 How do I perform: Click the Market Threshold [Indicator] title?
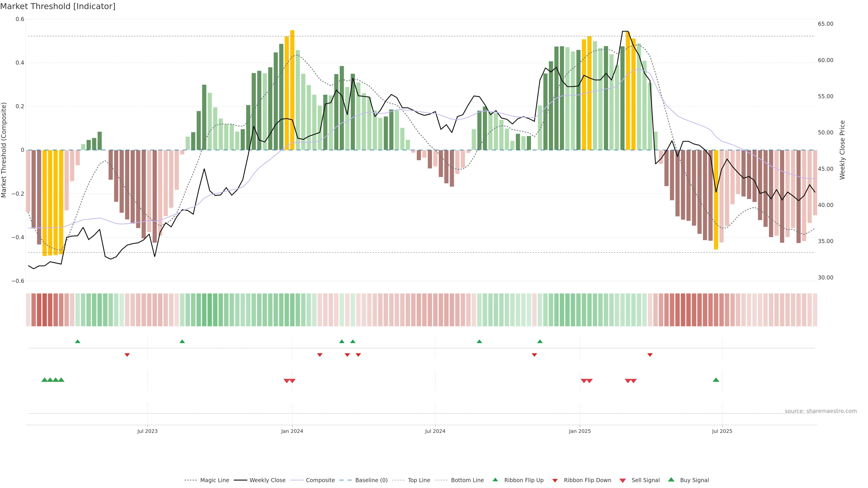point(58,6)
